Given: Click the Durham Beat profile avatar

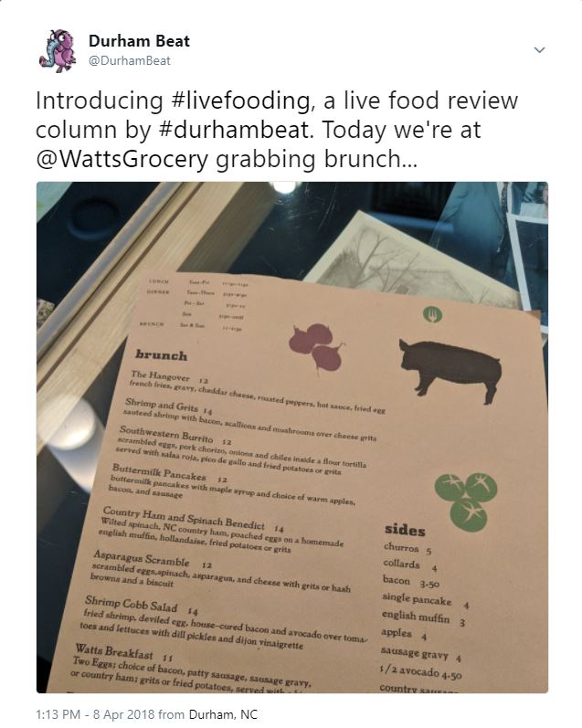Looking at the screenshot, I should pos(61,50).
